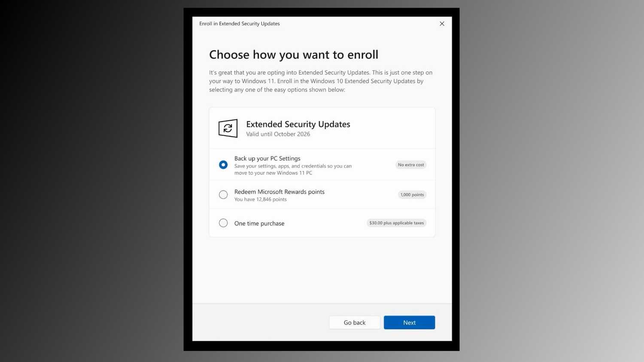Screen dimensions: 644x362
Task: Click the Choose how you want to enroll heading
Action: coord(294,54)
